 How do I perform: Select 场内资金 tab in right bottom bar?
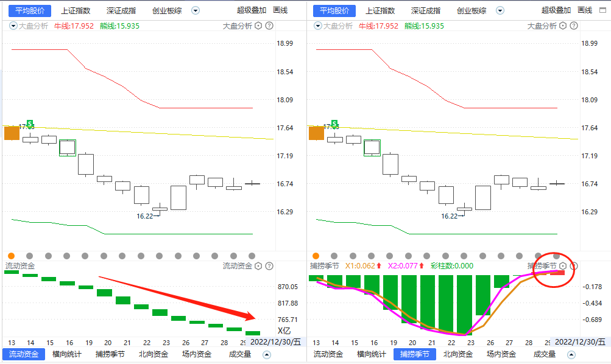(x=501, y=354)
